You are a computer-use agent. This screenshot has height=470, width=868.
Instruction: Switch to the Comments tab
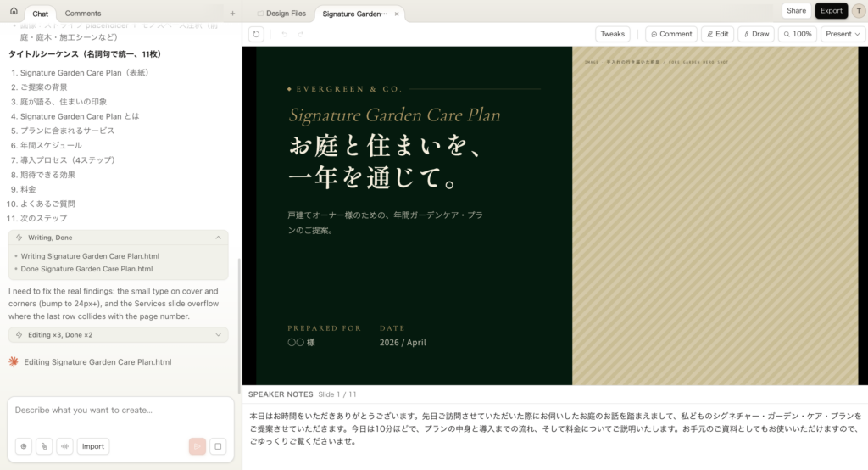[82, 14]
